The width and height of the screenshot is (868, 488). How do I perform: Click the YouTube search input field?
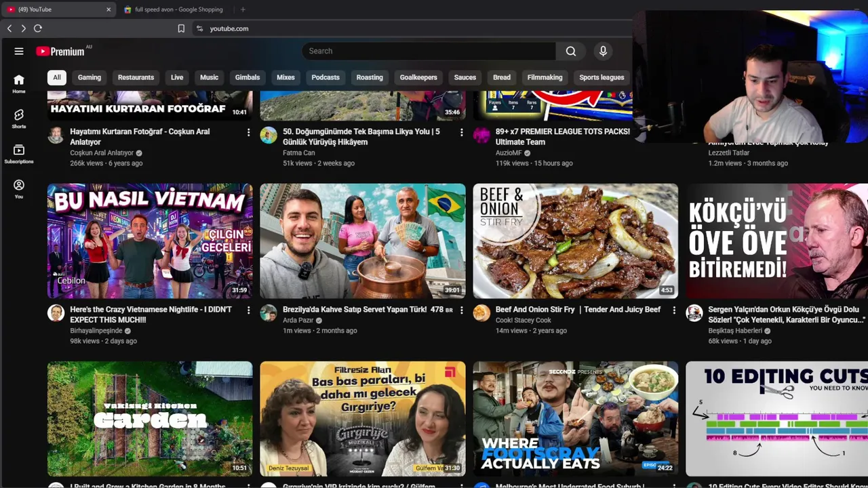point(429,51)
